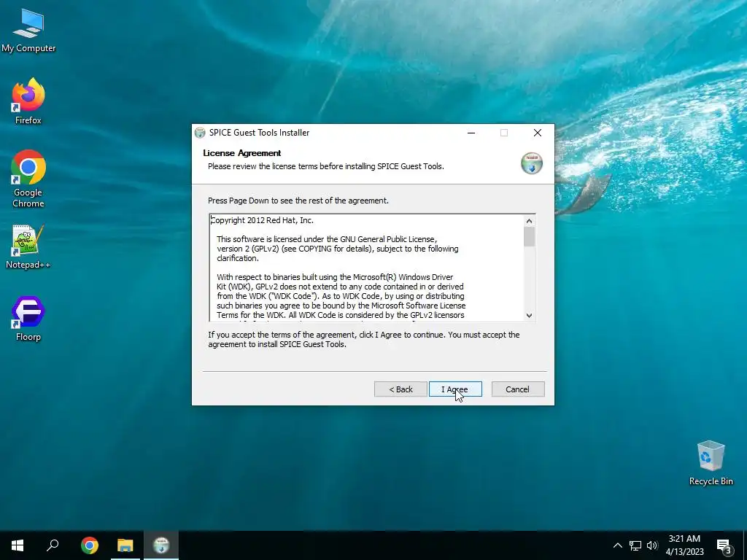The image size is (747, 560).
Task: Open Google Chrome desktop shortcut
Action: click(x=28, y=179)
